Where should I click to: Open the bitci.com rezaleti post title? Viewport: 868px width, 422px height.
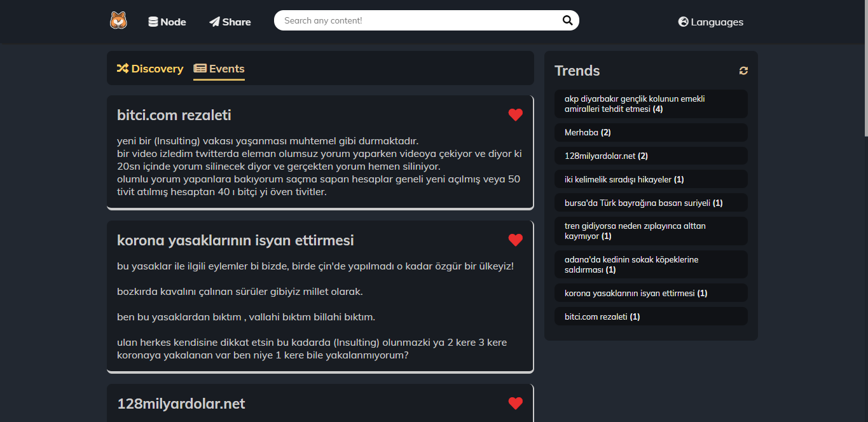click(x=174, y=115)
